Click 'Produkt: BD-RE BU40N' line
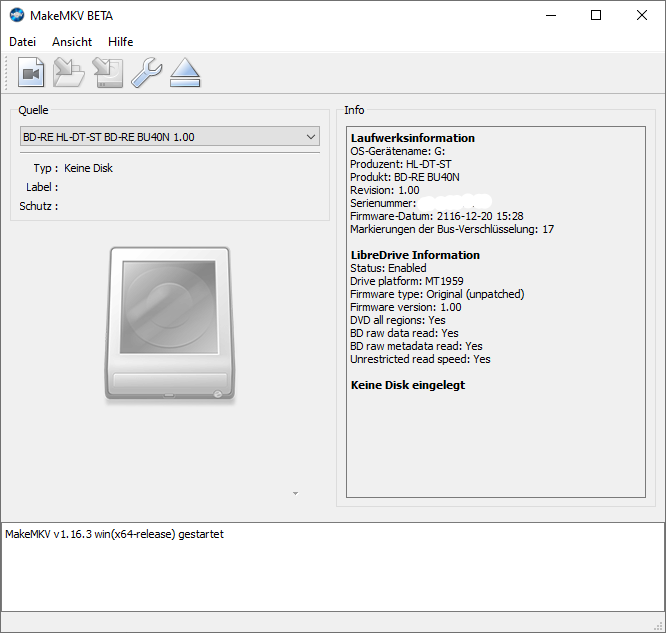Image resolution: width=666 pixels, height=633 pixels. tap(405, 177)
